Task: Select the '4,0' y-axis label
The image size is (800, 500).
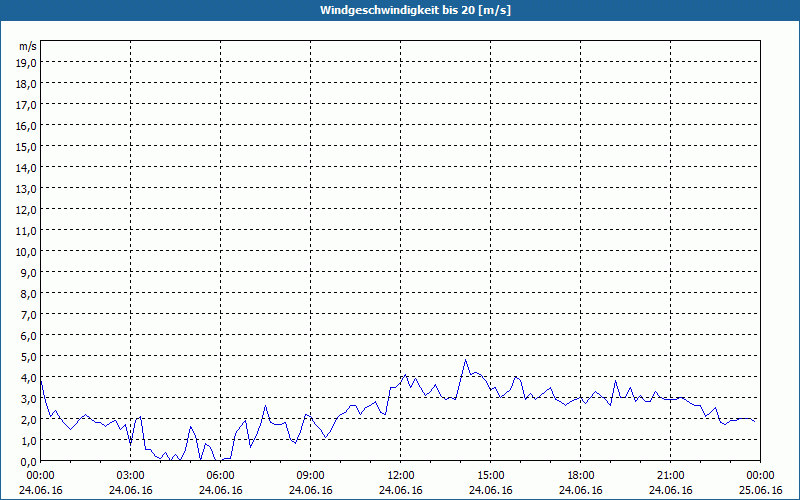Action: 29,378
